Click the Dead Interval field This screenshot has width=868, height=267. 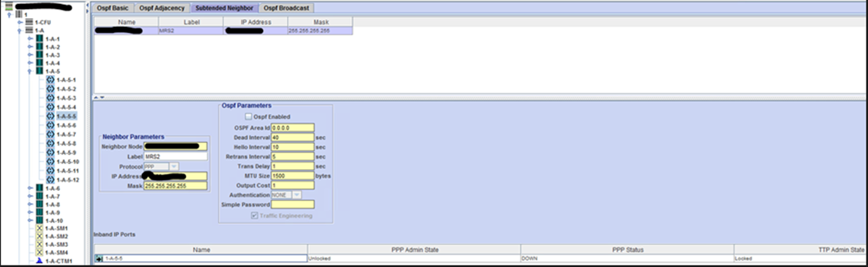292,137
